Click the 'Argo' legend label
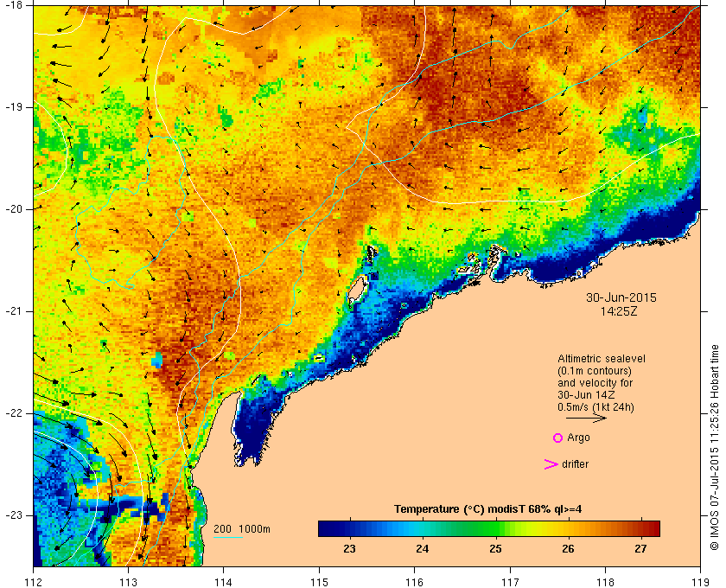 pyautogui.click(x=578, y=438)
